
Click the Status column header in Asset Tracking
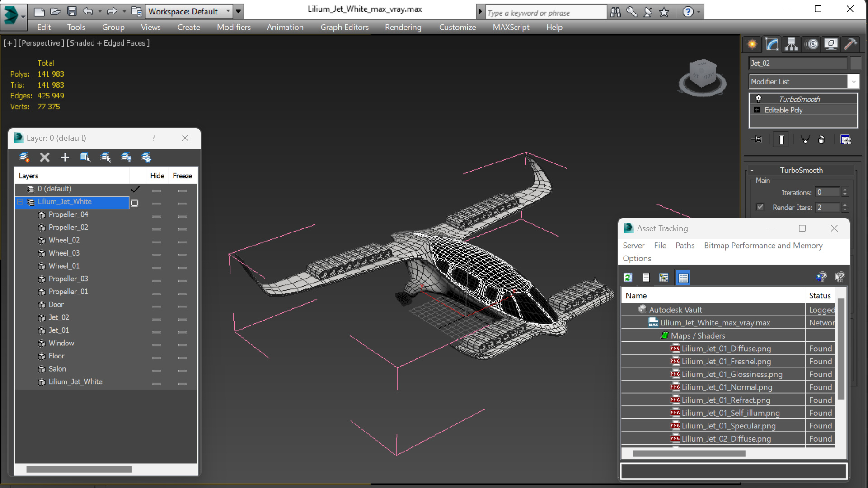click(x=820, y=296)
